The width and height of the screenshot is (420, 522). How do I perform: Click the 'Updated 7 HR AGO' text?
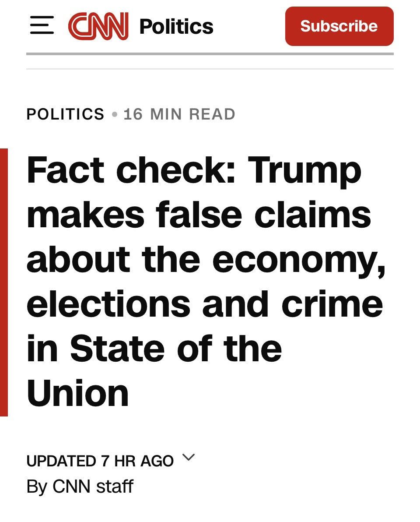100,461
